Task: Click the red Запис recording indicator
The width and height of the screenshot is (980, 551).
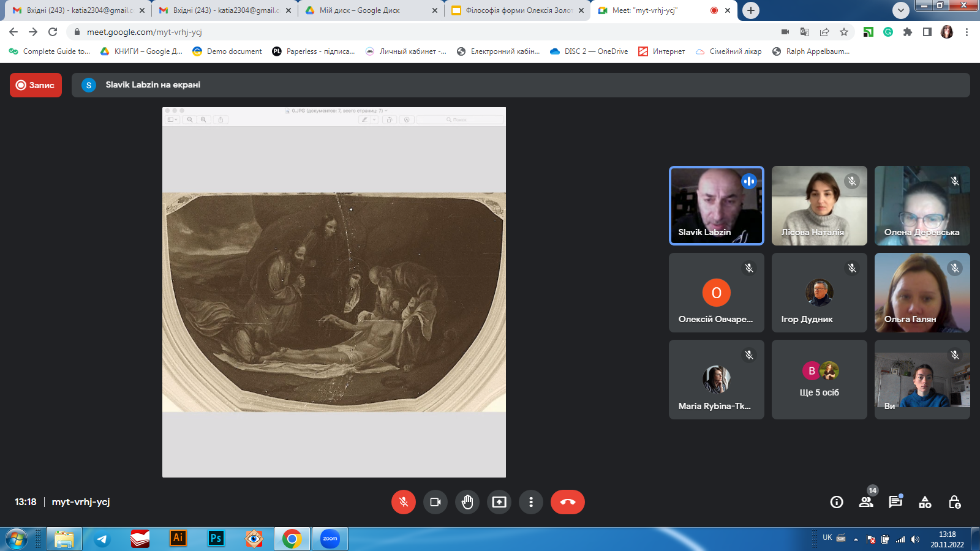Action: coord(36,85)
